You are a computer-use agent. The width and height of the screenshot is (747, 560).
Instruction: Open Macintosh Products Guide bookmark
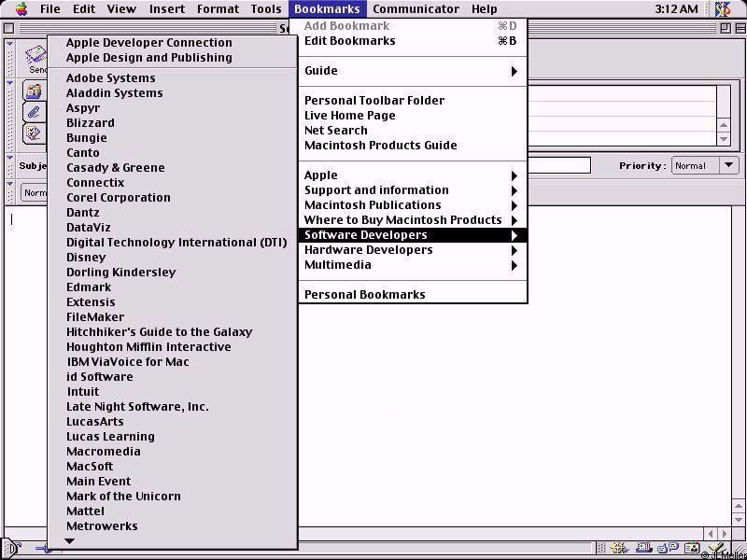coord(413,146)
